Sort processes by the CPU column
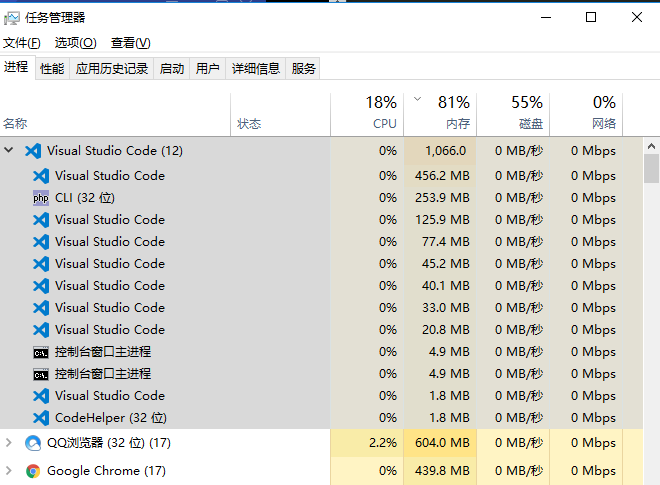This screenshot has width=660, height=485. 367,115
